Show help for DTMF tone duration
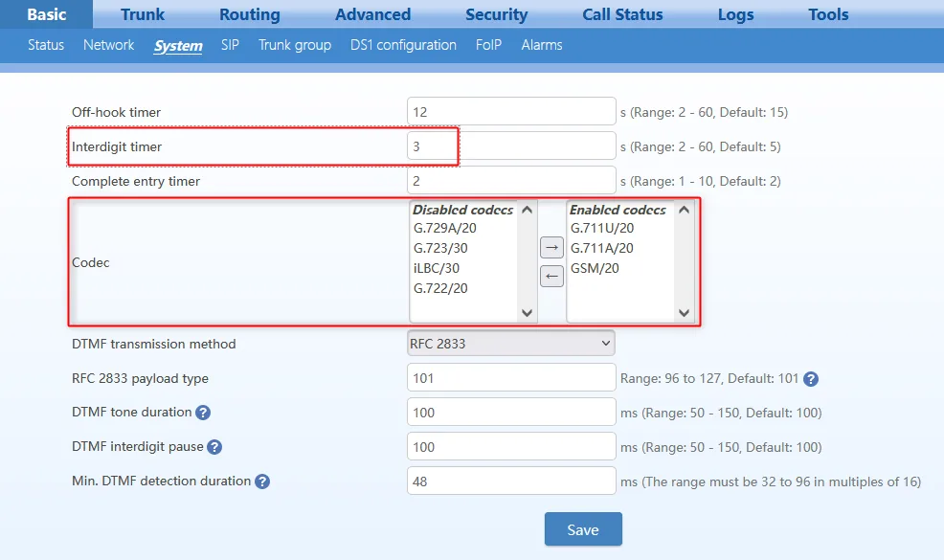944x560 pixels. point(203,413)
